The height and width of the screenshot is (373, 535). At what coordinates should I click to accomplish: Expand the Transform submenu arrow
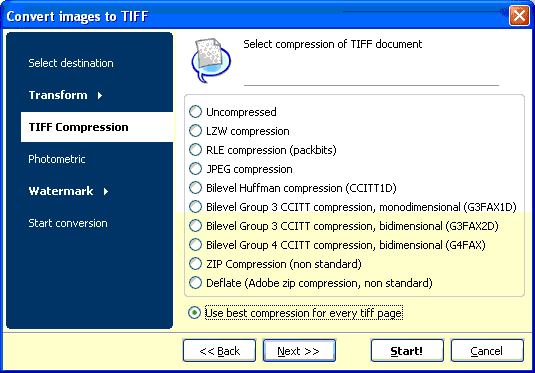(x=100, y=96)
